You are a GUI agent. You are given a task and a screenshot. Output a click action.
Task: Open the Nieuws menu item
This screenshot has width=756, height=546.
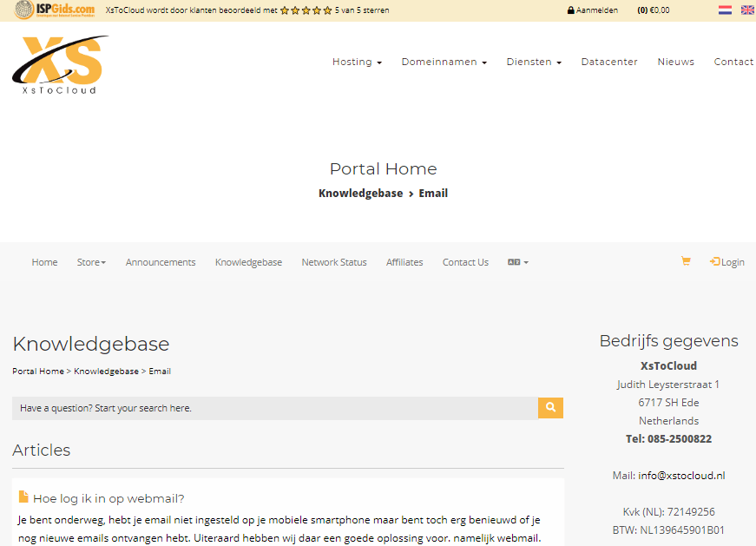(x=676, y=62)
